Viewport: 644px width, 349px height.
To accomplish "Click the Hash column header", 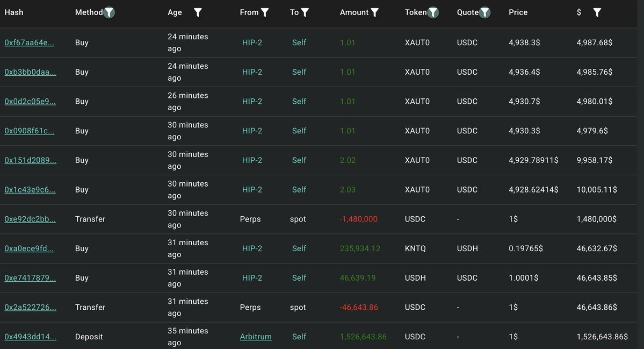I will 14,12.
